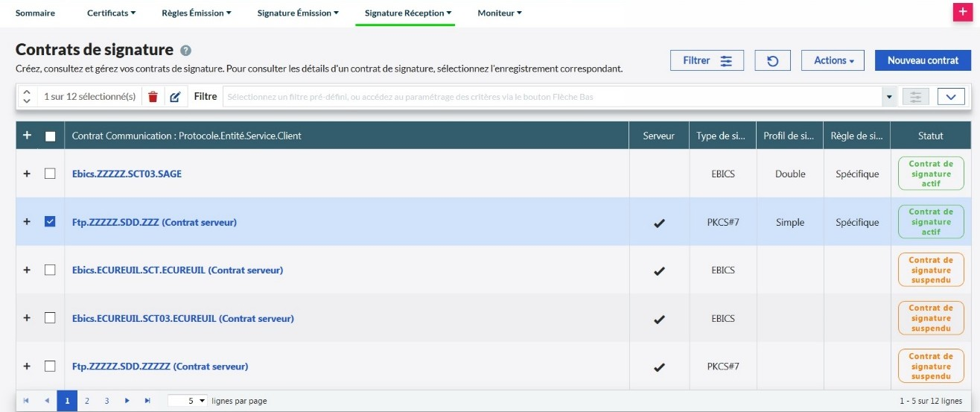
Task: Click the red trash delete icon
Action: coord(153,97)
